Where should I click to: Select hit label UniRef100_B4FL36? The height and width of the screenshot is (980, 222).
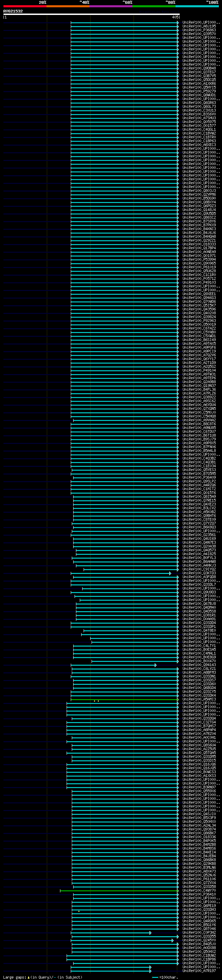click(x=199, y=390)
